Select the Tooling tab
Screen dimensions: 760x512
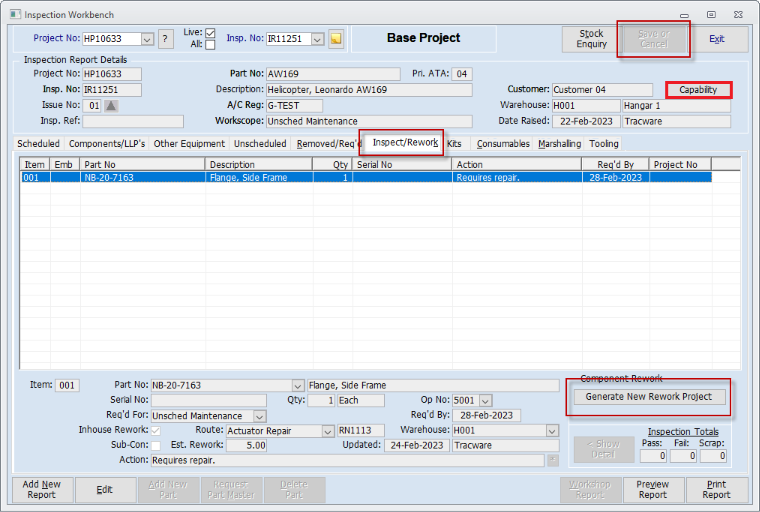click(604, 144)
